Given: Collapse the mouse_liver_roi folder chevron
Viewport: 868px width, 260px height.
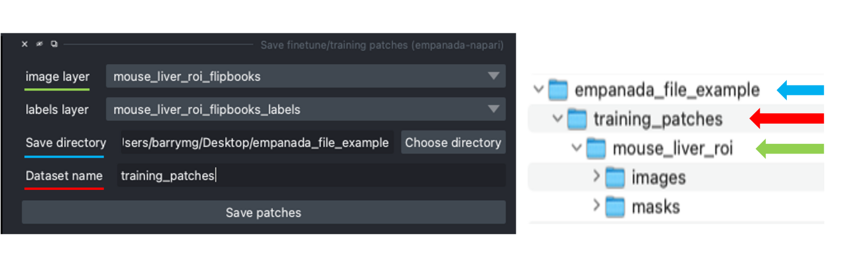Looking at the screenshot, I should point(576,148).
